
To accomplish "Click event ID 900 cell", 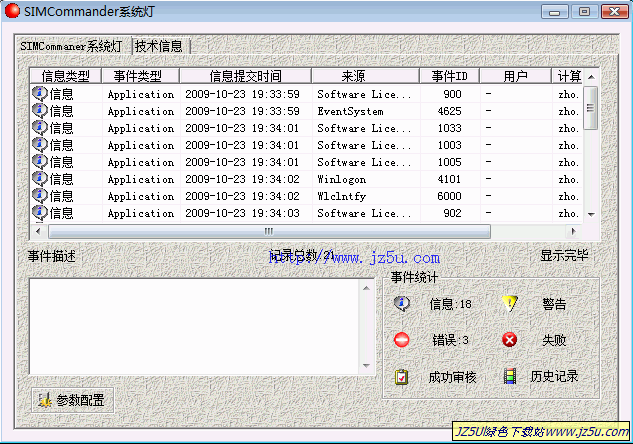I will [x=452, y=94].
